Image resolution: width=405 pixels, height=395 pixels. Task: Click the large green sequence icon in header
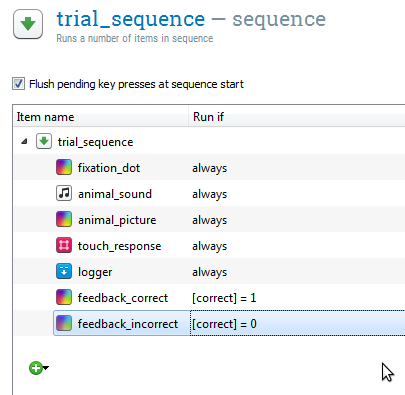28,24
